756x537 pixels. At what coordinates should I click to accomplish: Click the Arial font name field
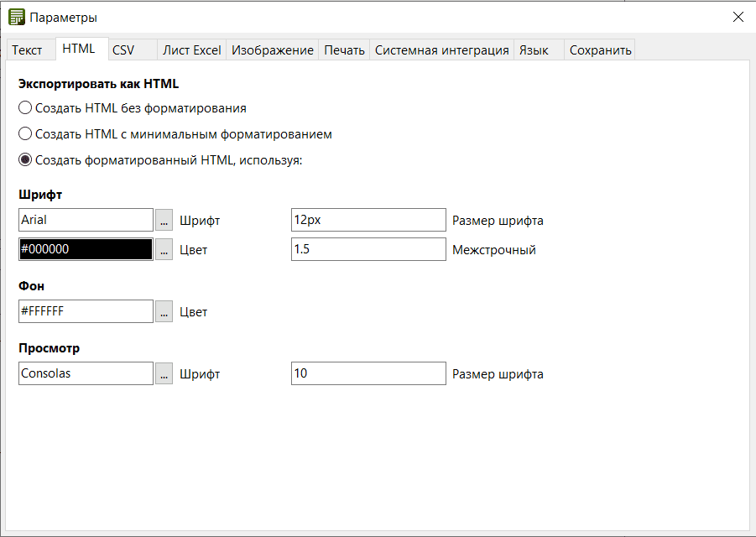86,220
